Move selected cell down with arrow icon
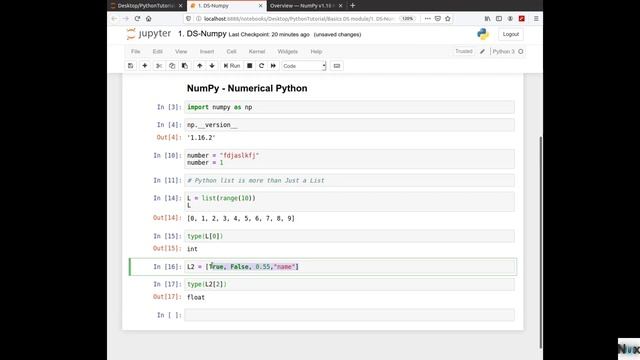 (x=212, y=66)
